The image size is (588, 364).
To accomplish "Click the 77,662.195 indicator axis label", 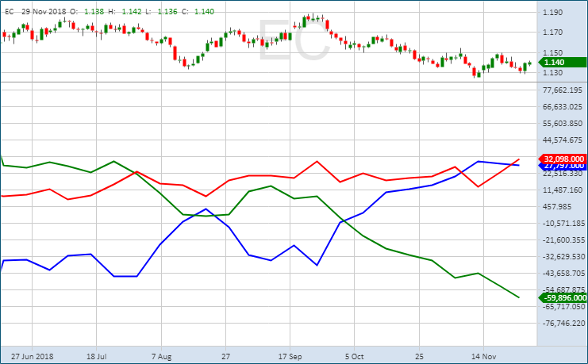I will [563, 90].
